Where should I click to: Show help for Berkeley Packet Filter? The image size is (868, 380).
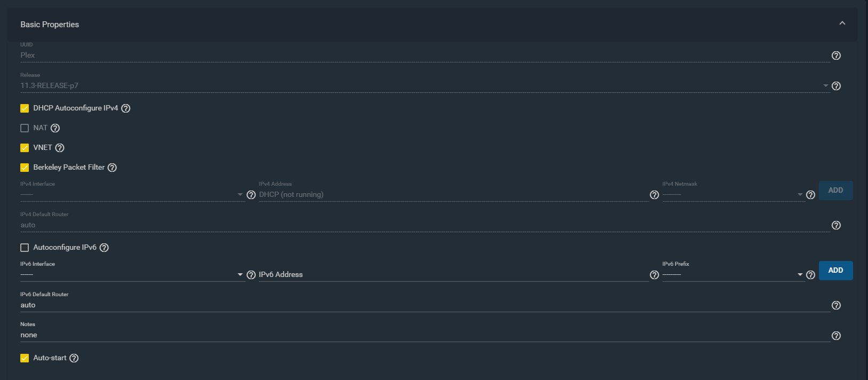(x=112, y=168)
